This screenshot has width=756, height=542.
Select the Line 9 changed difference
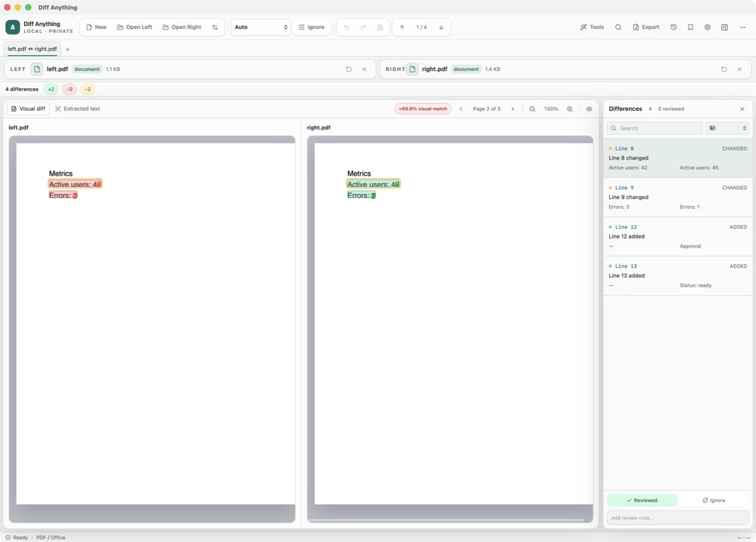coord(678,197)
